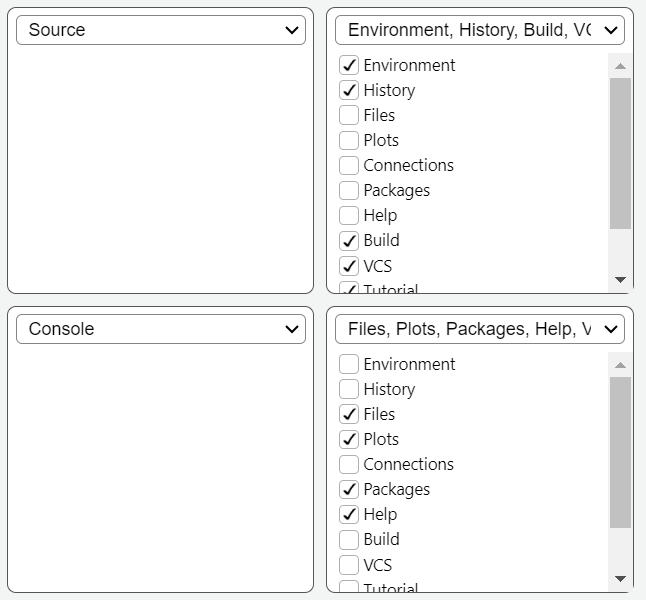Image resolution: width=646 pixels, height=600 pixels.
Task: Open the Source pane dropdown
Action: click(x=161, y=30)
